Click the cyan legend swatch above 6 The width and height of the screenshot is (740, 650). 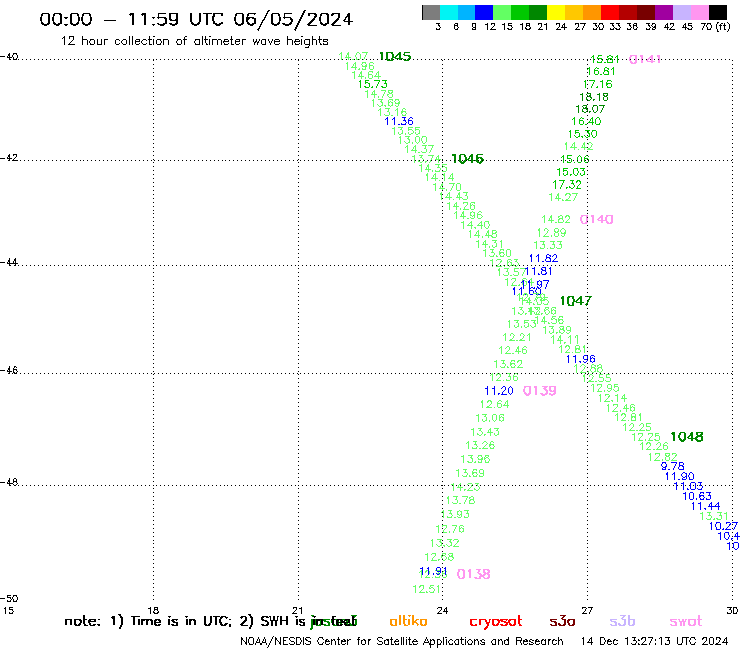pyautogui.click(x=448, y=12)
